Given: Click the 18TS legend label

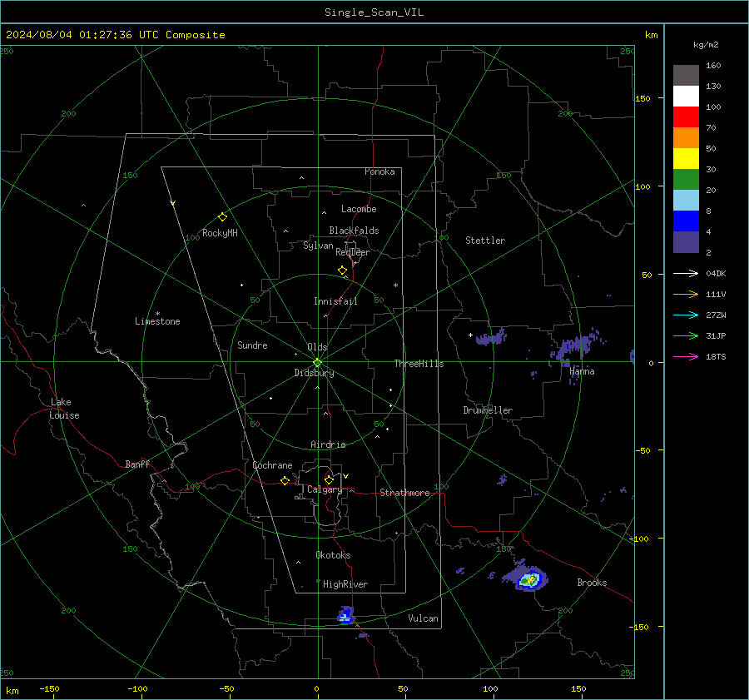Looking at the screenshot, I should tap(716, 356).
